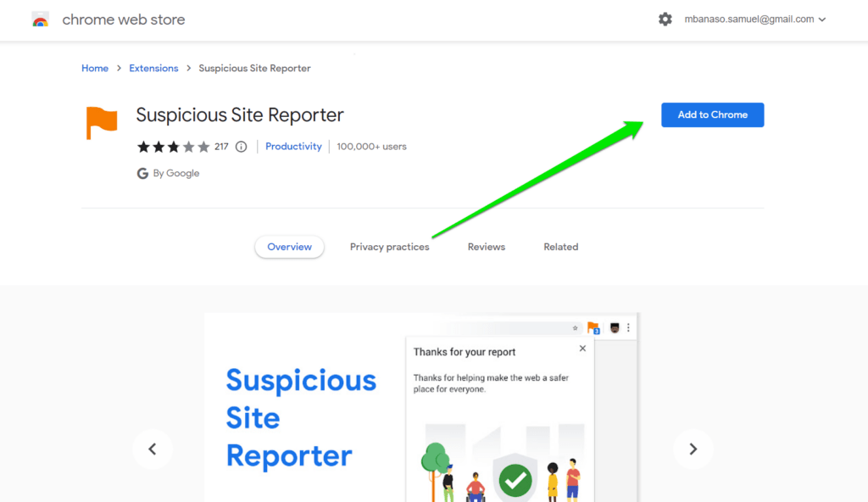View the Related tab

560,246
